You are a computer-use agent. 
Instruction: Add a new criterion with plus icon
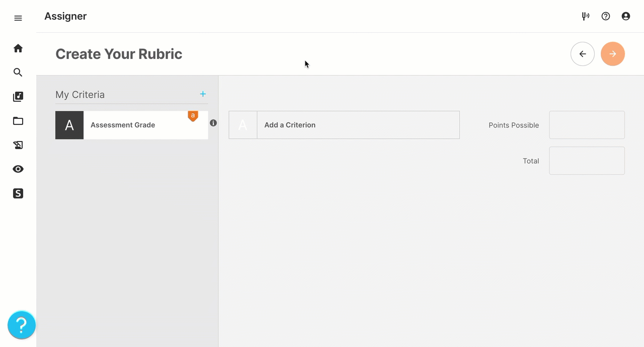tap(203, 94)
